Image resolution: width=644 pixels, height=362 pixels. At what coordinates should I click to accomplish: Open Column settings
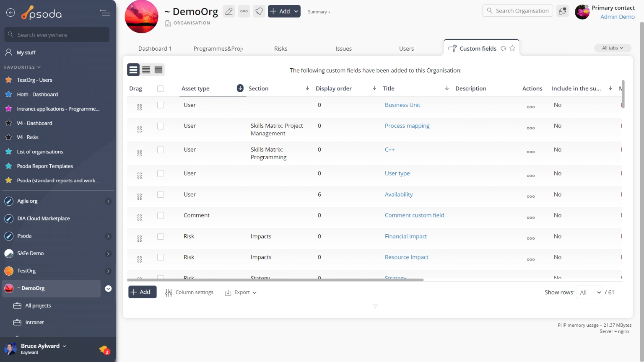click(189, 292)
